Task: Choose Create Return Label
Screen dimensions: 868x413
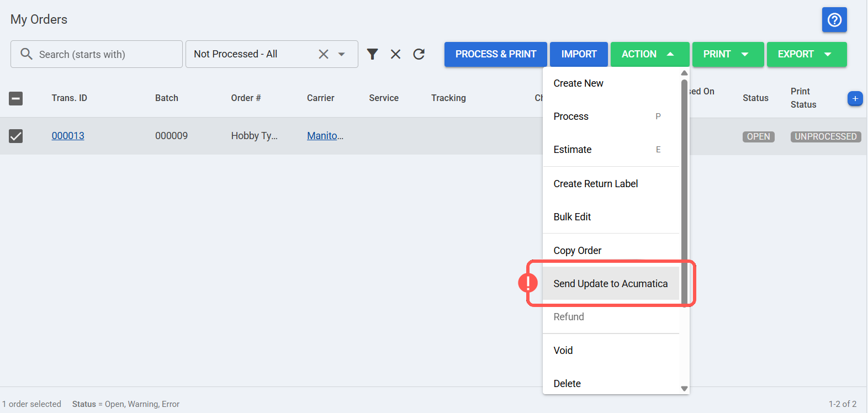Action: (x=611, y=184)
